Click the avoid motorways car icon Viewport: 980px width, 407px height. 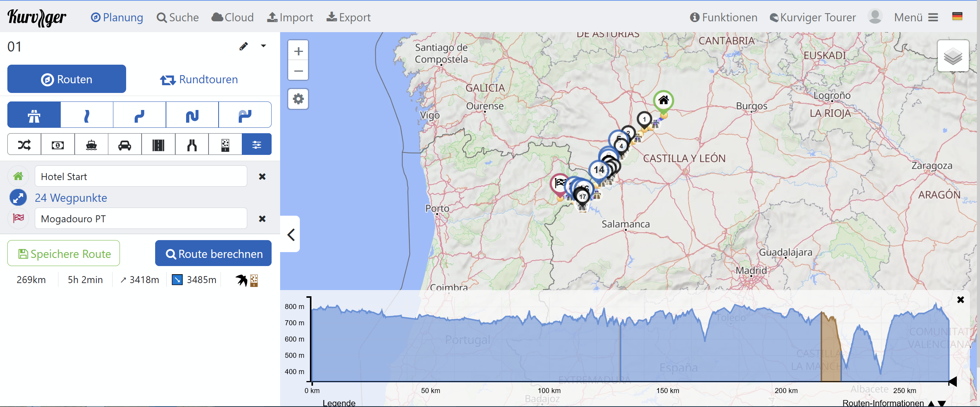pos(125,145)
